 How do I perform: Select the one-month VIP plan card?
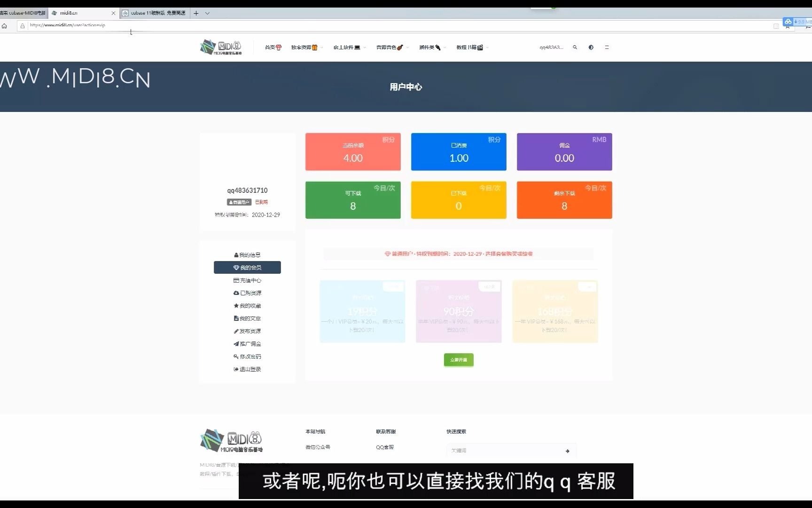[362, 311]
